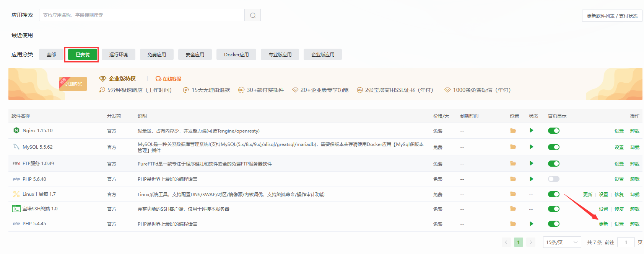The image size is (644, 254).
Task: Click the 立即购买 button
Action: (x=73, y=84)
